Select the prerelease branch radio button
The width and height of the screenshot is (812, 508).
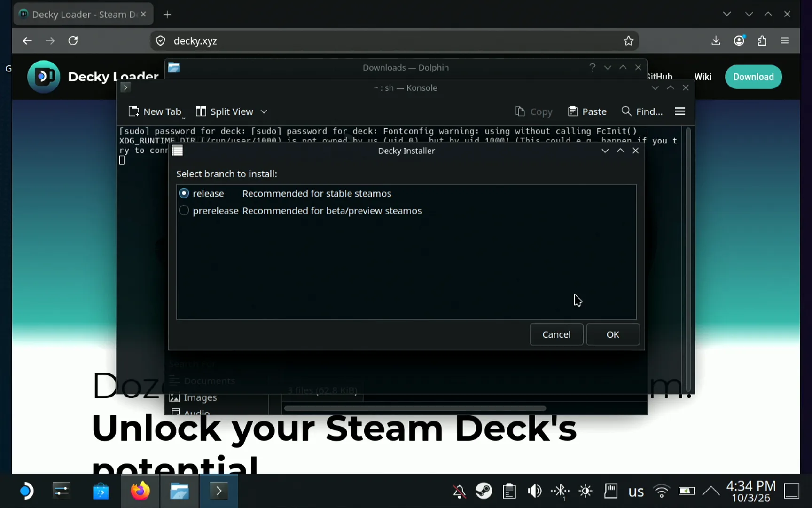[x=184, y=211]
